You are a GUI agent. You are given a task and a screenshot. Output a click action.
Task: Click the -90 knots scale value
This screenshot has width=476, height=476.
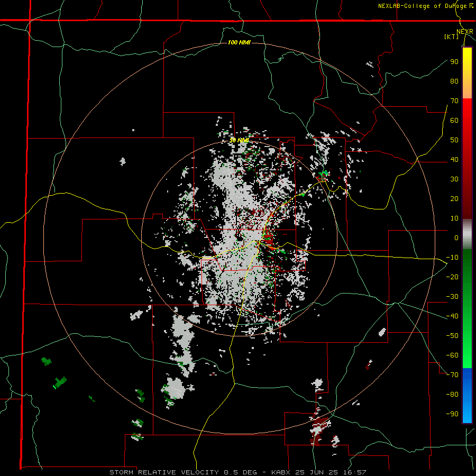(452, 414)
